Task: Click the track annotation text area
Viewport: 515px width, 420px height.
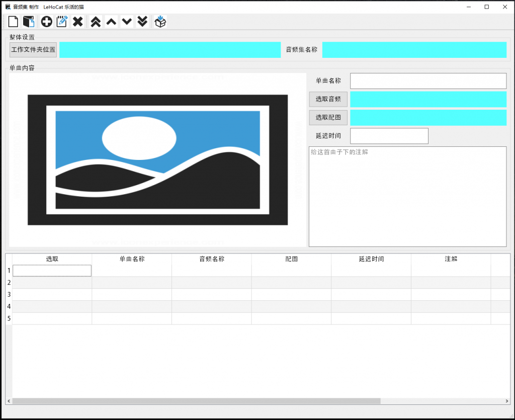Action: point(407,196)
